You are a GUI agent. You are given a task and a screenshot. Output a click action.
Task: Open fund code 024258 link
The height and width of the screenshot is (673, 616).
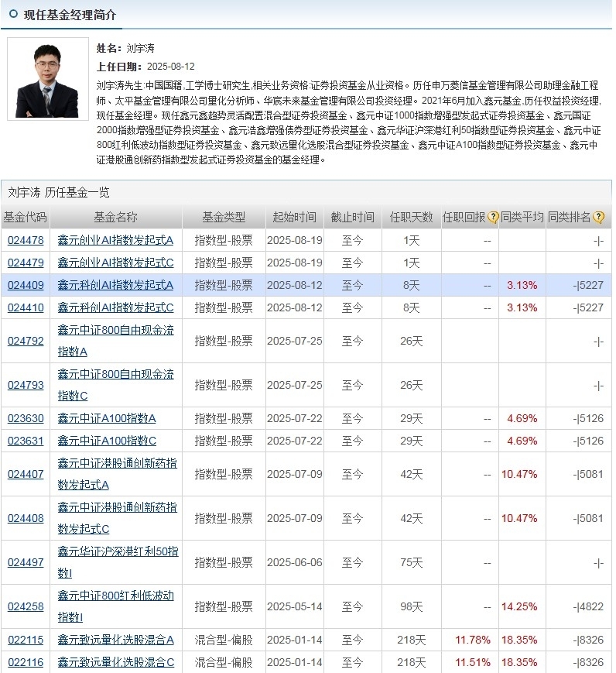point(26,606)
